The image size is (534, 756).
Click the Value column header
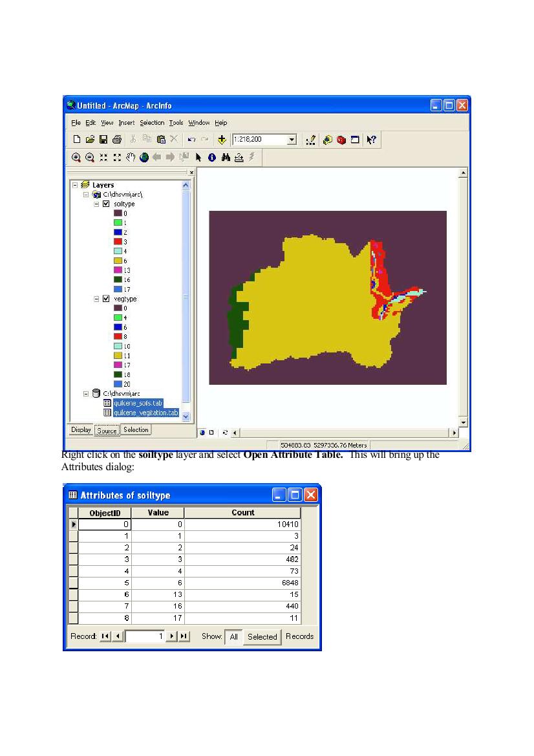(x=158, y=513)
